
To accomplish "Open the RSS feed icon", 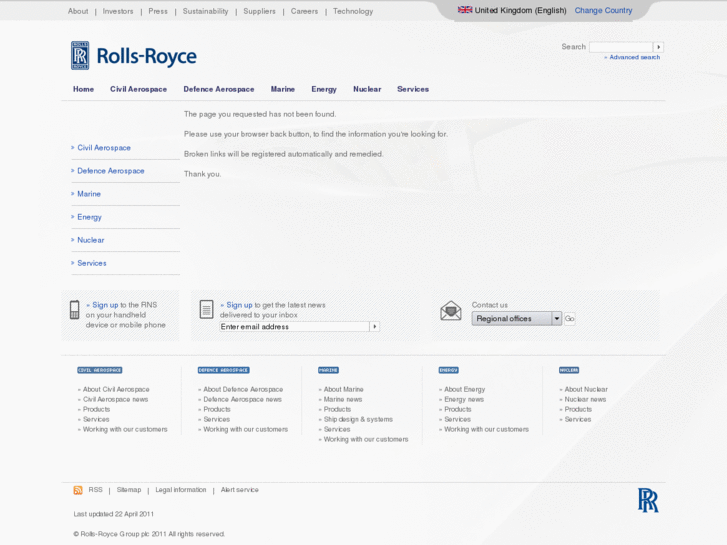I will point(78,490).
